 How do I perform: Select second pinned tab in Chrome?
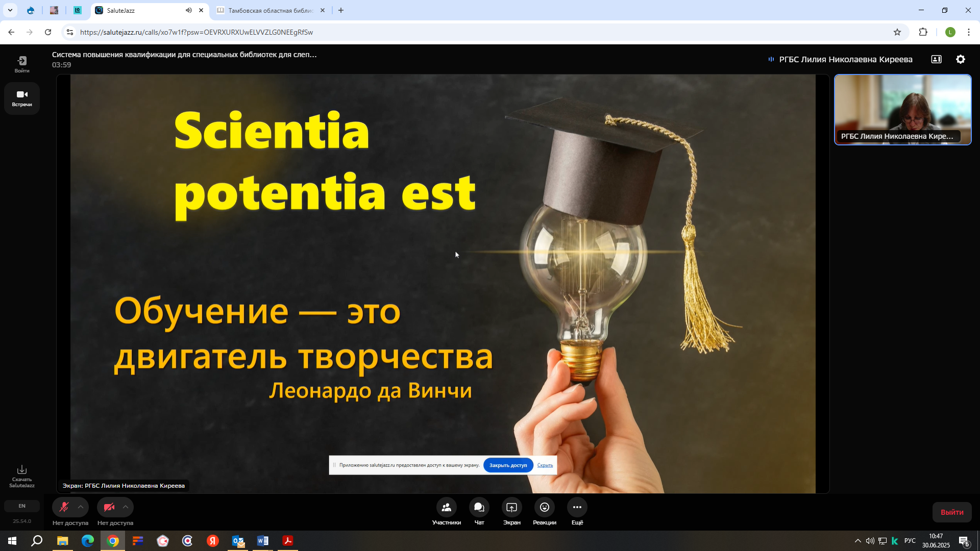54,10
